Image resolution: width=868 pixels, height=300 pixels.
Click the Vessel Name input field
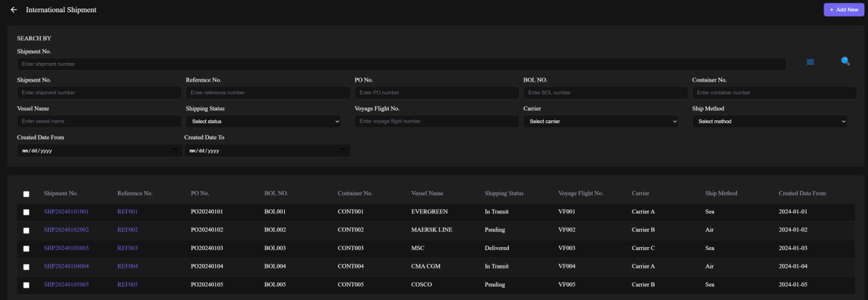click(x=99, y=122)
